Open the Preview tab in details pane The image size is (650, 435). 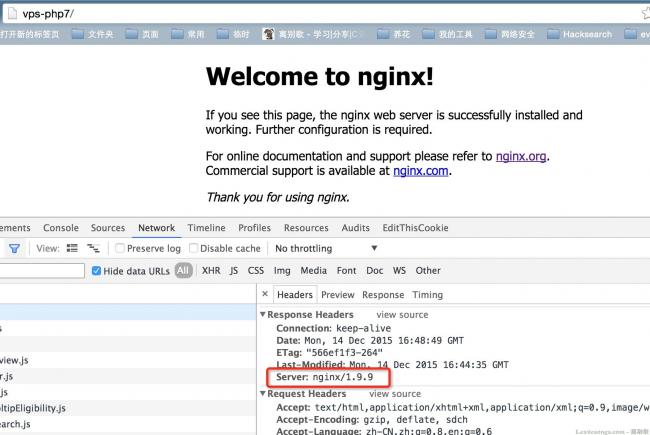[x=337, y=295]
